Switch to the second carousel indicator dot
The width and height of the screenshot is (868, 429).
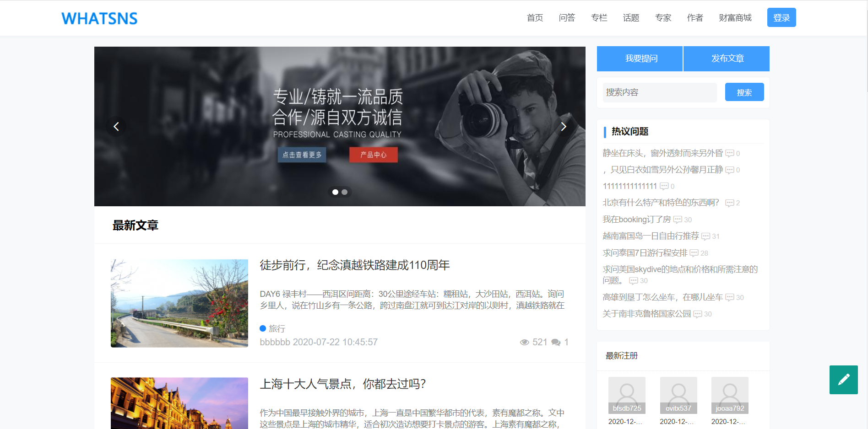coord(345,192)
